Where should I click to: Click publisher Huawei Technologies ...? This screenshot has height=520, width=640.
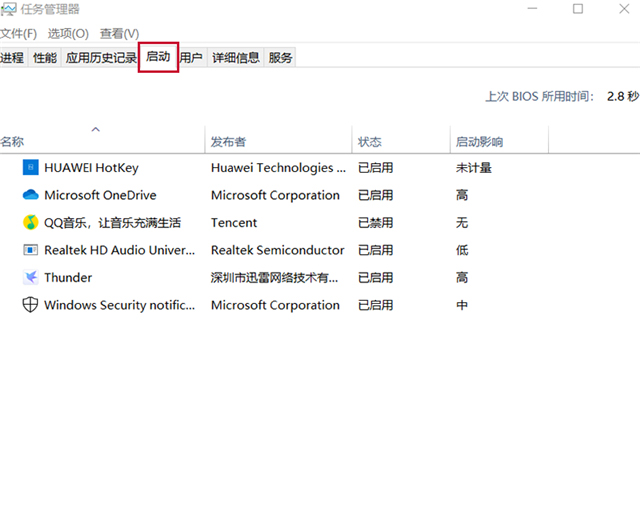[278, 168]
